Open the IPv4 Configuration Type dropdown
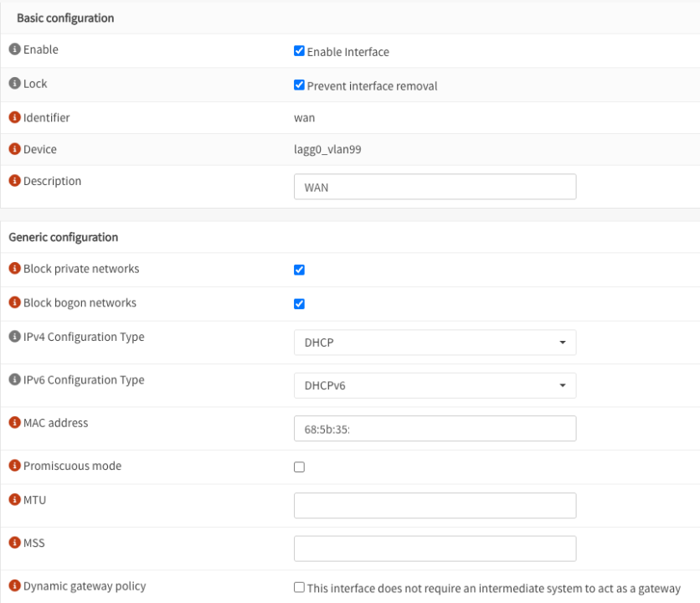Screen dimensions: 700x603 point(435,343)
